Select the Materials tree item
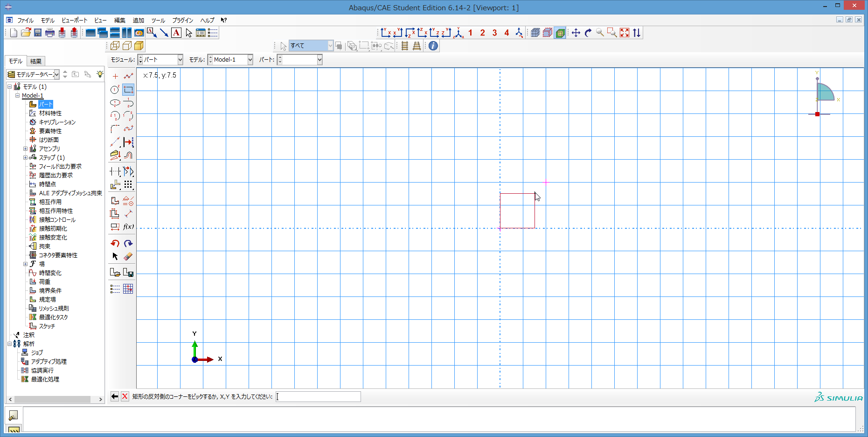This screenshot has height=437, width=868. (x=50, y=113)
